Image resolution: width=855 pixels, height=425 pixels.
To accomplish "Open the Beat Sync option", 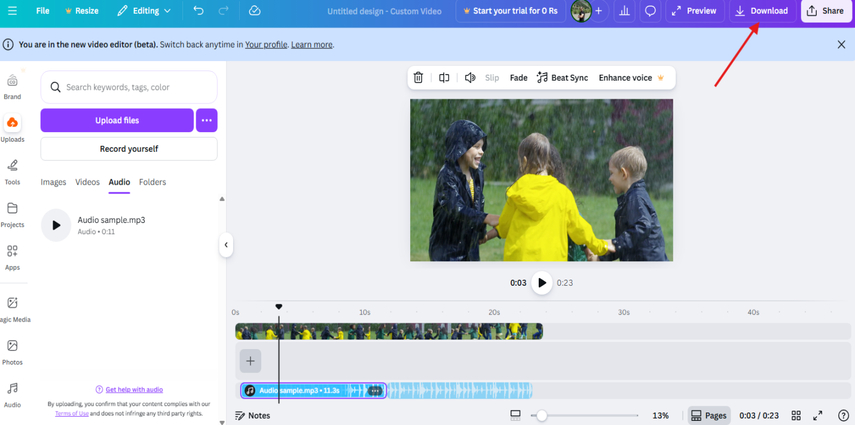I will [x=563, y=77].
